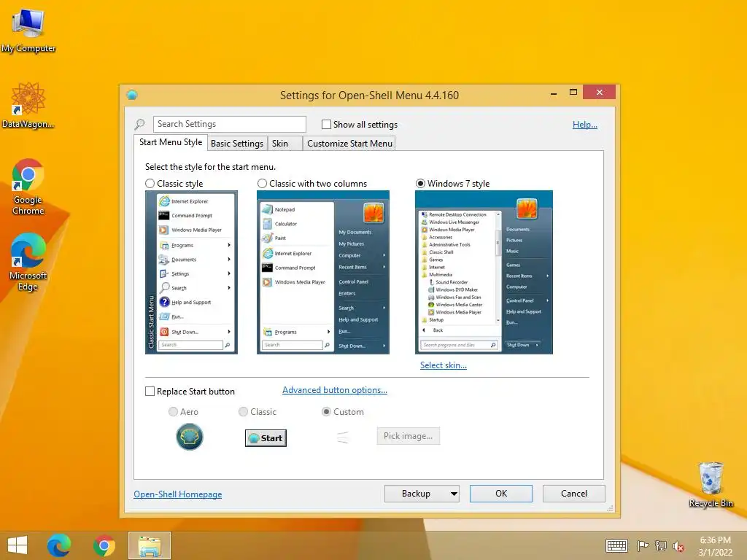Visit the Open-Shell Homepage link
This screenshot has height=560, width=747.
point(178,494)
